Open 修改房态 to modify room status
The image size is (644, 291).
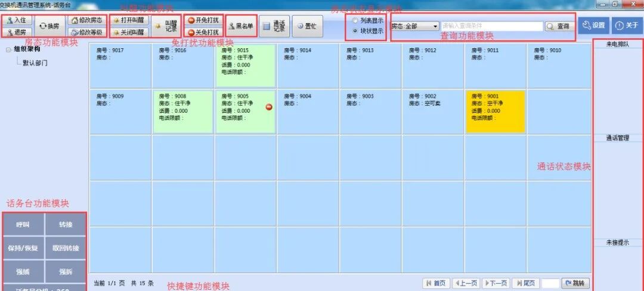[87, 20]
